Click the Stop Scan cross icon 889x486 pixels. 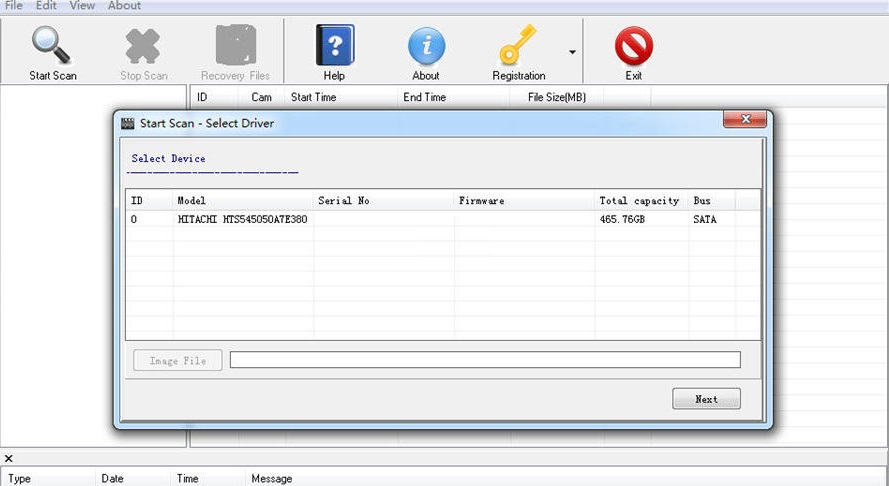pyautogui.click(x=143, y=46)
